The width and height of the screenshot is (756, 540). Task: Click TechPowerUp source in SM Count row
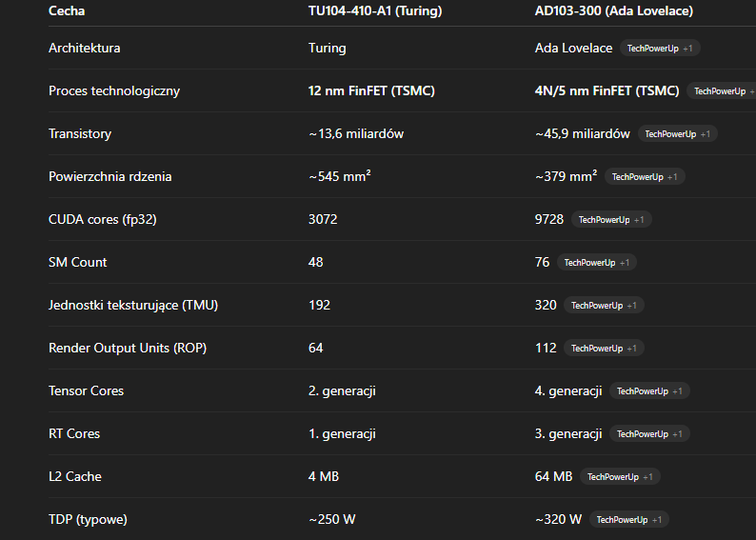coord(597,263)
